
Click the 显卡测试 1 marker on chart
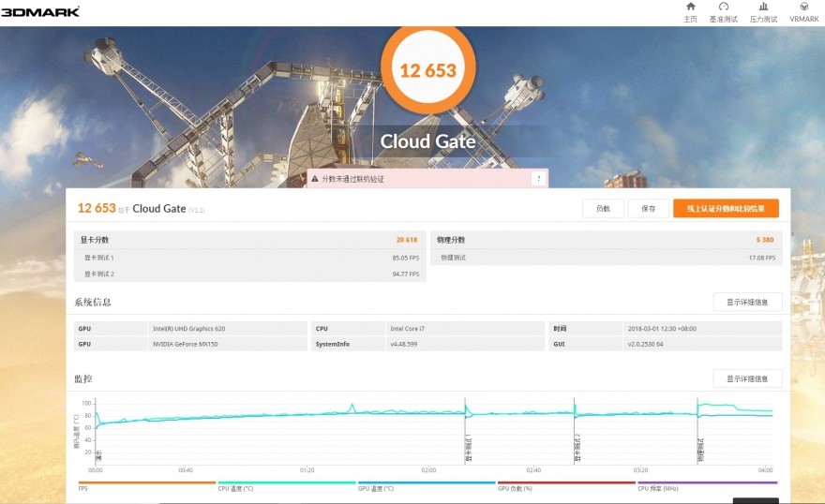coord(469,449)
